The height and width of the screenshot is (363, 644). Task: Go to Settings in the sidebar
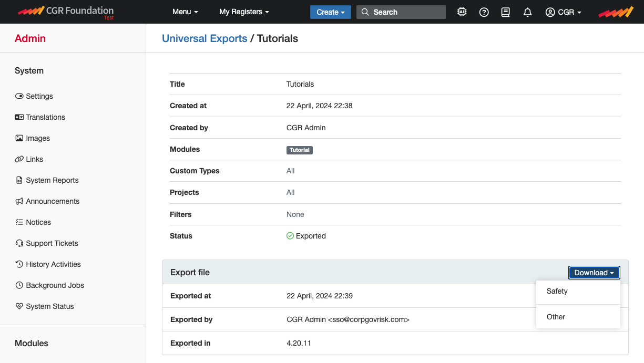pyautogui.click(x=39, y=96)
